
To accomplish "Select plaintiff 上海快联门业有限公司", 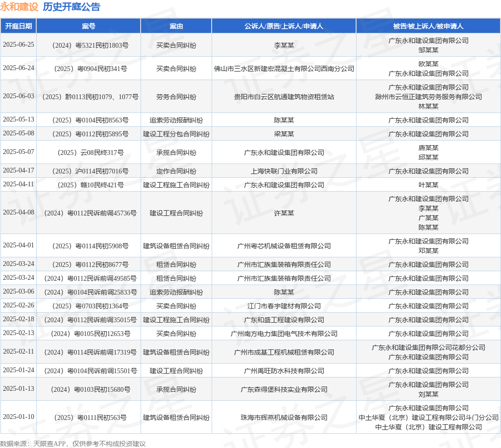I will [284, 171].
